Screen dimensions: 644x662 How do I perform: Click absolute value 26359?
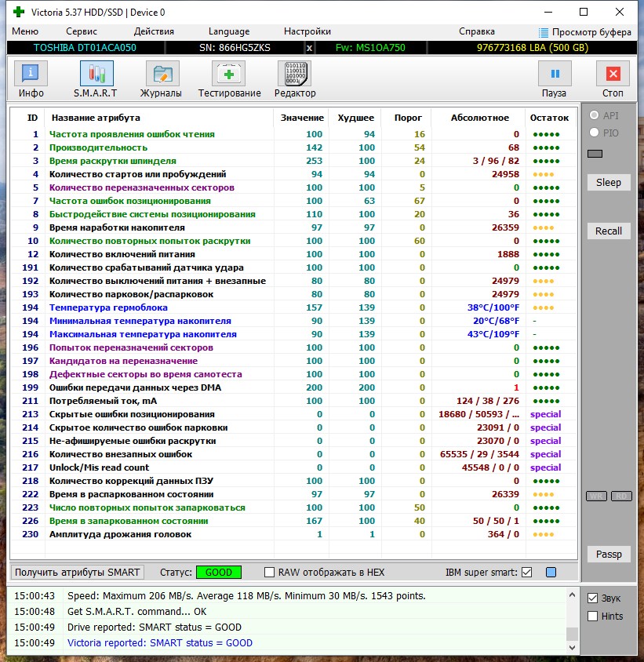pos(505,227)
